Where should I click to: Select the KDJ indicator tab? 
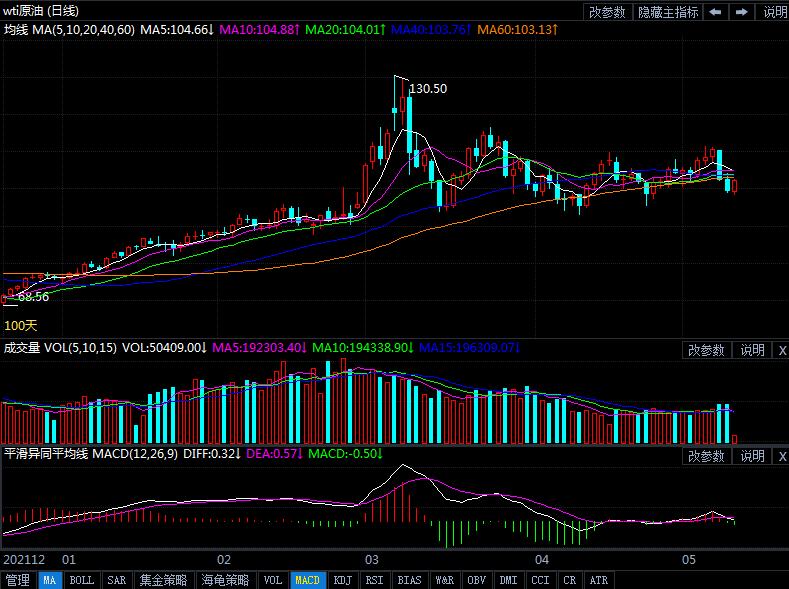[342, 580]
